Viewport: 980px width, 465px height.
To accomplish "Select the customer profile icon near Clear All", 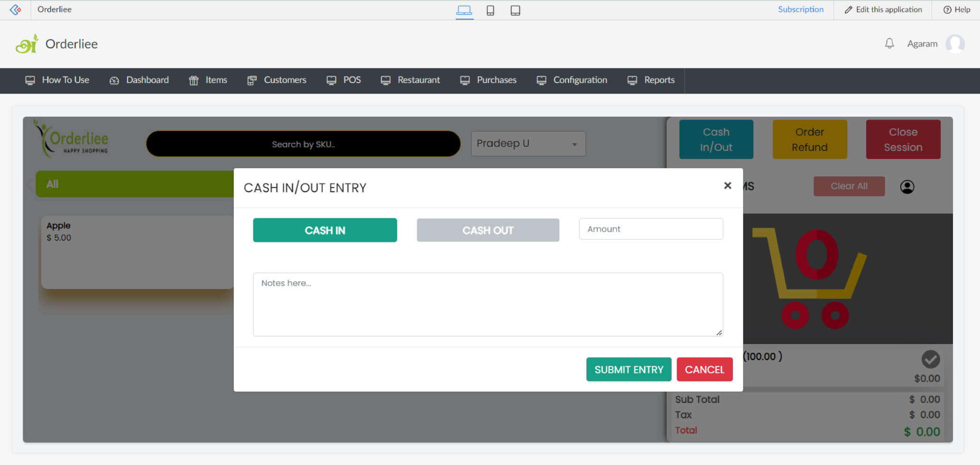I will pos(907,186).
